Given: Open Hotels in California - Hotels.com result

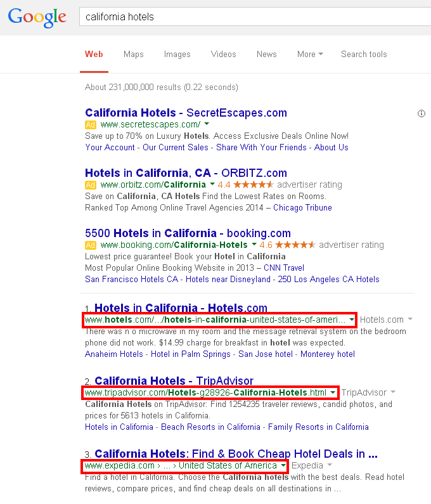Looking at the screenshot, I should (x=181, y=307).
